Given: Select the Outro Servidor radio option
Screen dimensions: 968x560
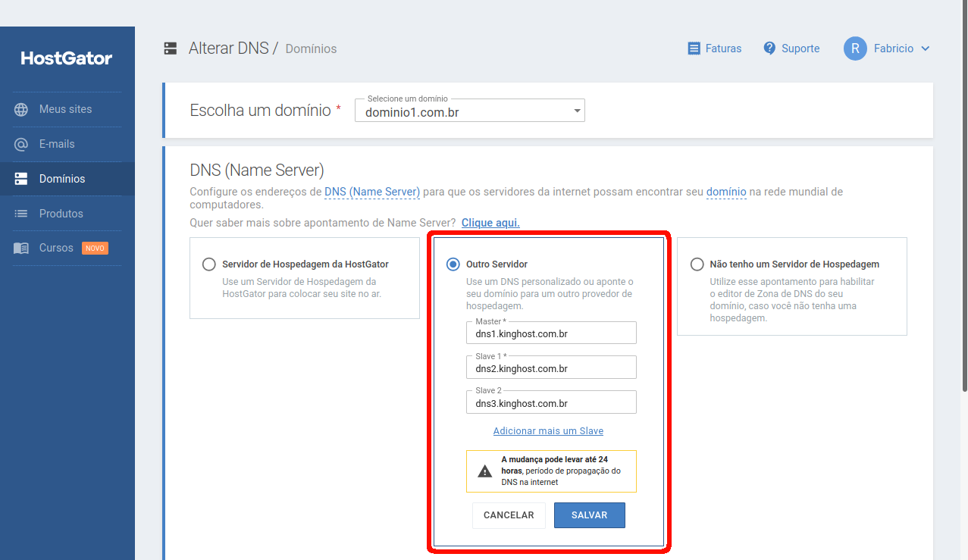Looking at the screenshot, I should (x=453, y=264).
